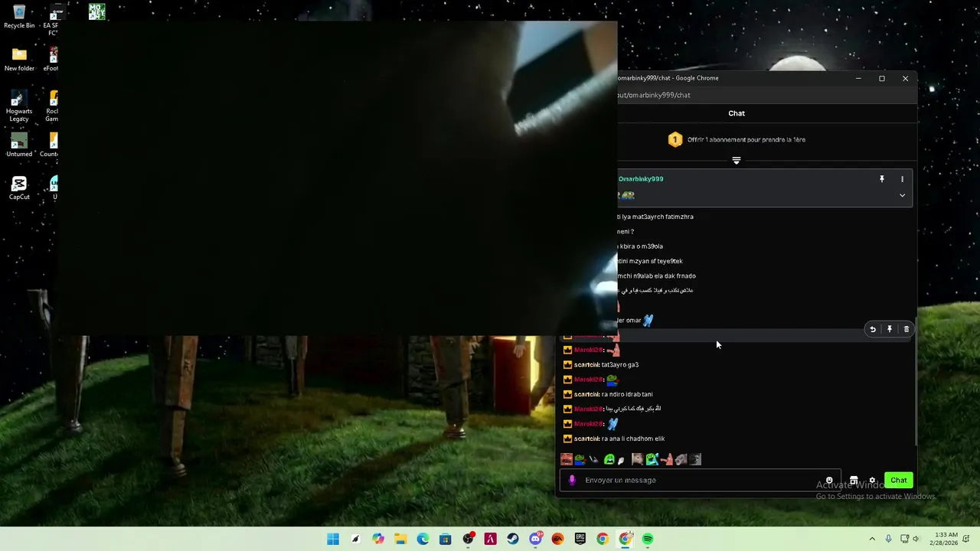Image resolution: width=980 pixels, height=551 pixels.
Task: Open File Explorer from the taskbar
Action: [400, 540]
